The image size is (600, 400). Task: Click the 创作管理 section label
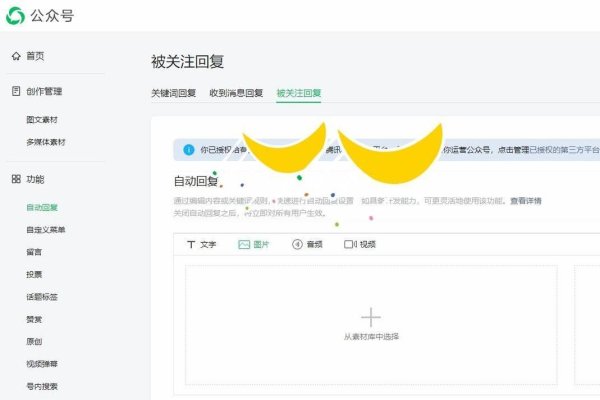(x=44, y=91)
